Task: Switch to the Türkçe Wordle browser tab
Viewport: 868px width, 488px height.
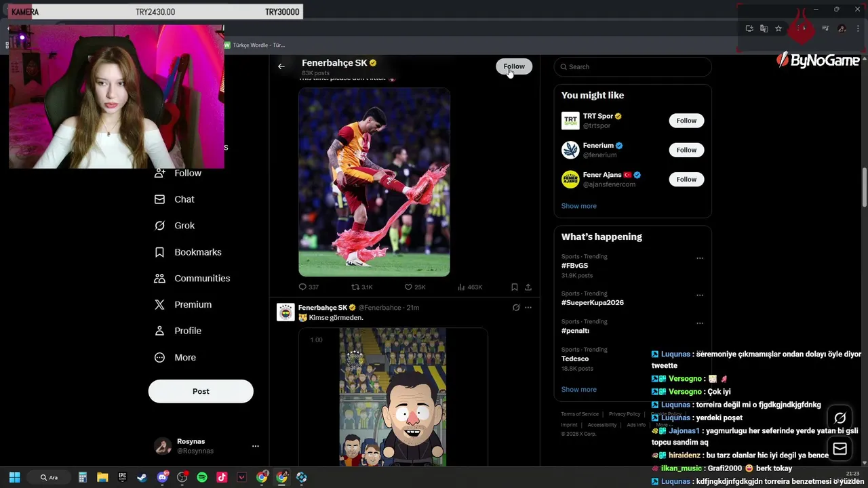Action: coord(255,45)
